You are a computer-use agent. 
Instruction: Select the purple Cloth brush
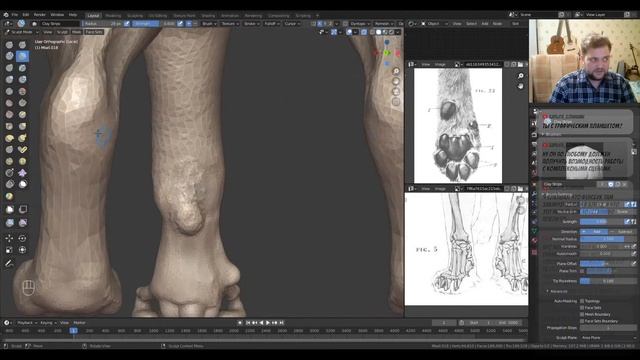pos(22,173)
